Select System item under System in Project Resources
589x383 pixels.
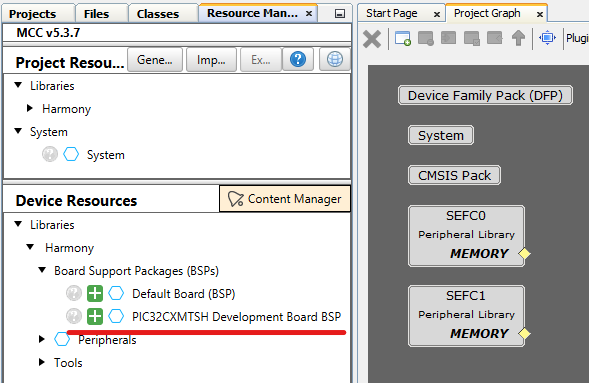pos(106,155)
